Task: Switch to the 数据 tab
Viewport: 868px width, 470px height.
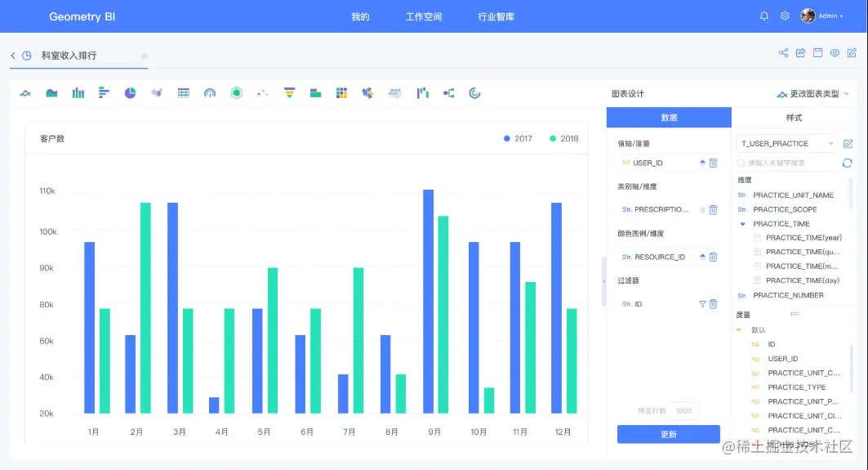Action: (x=669, y=118)
